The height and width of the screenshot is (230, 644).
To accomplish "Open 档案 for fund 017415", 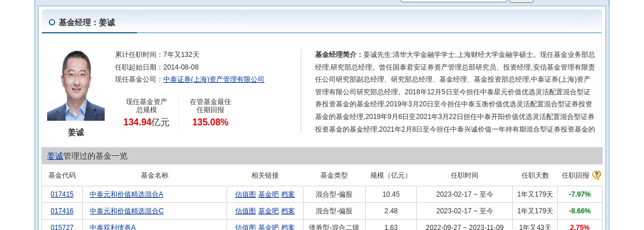I will (288, 194).
